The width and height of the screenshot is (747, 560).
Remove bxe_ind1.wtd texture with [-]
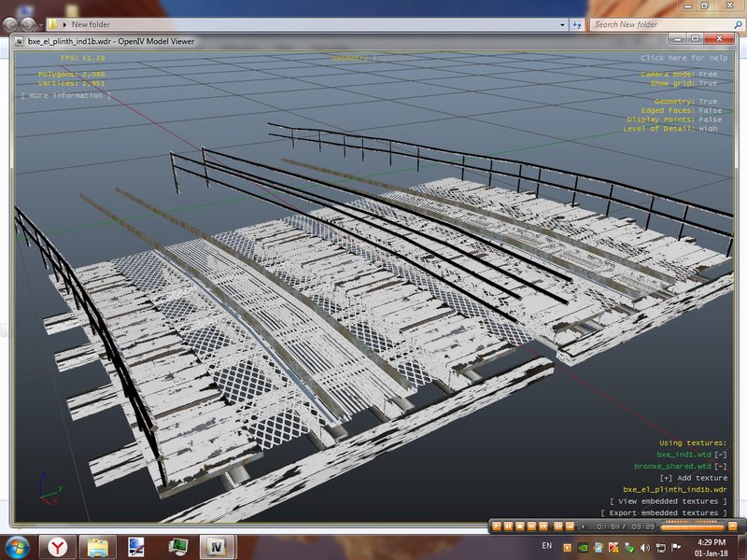tap(721, 455)
